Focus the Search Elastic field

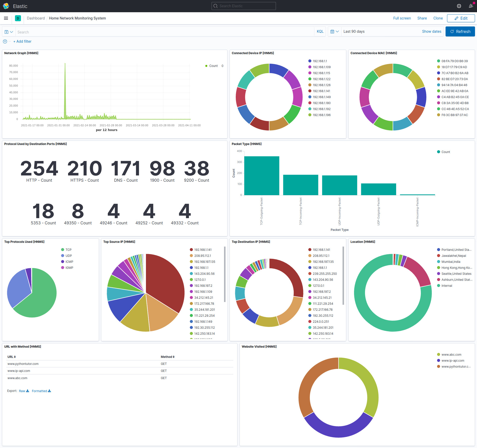[x=243, y=6]
